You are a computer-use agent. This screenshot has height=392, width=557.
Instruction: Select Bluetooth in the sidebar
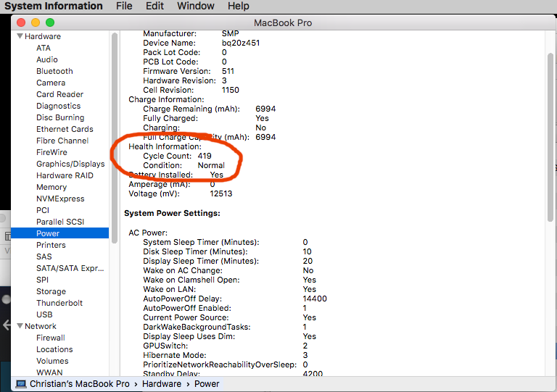tap(54, 71)
